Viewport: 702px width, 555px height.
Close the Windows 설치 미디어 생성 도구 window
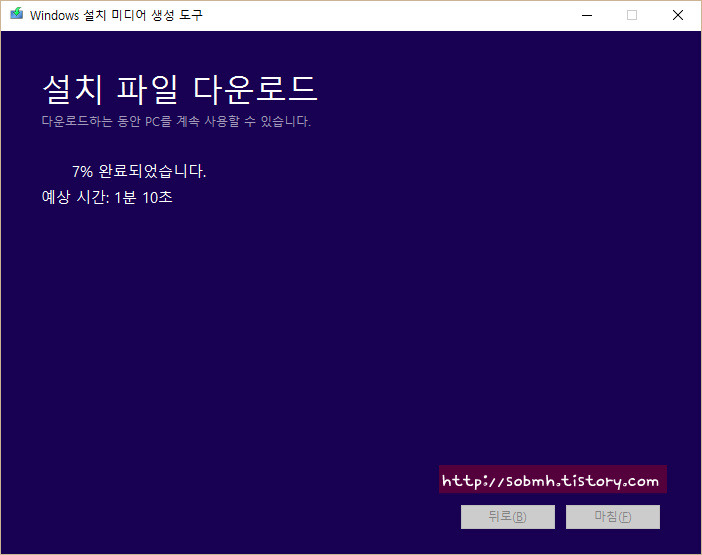(678, 15)
